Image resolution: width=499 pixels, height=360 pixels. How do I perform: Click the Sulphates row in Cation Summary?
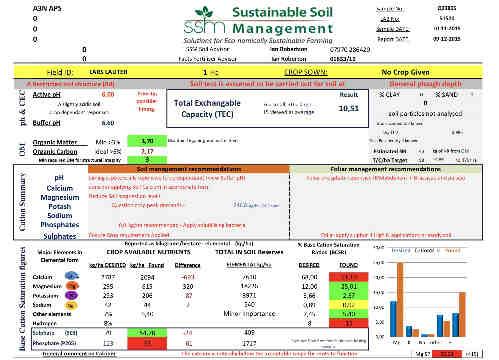[60, 236]
